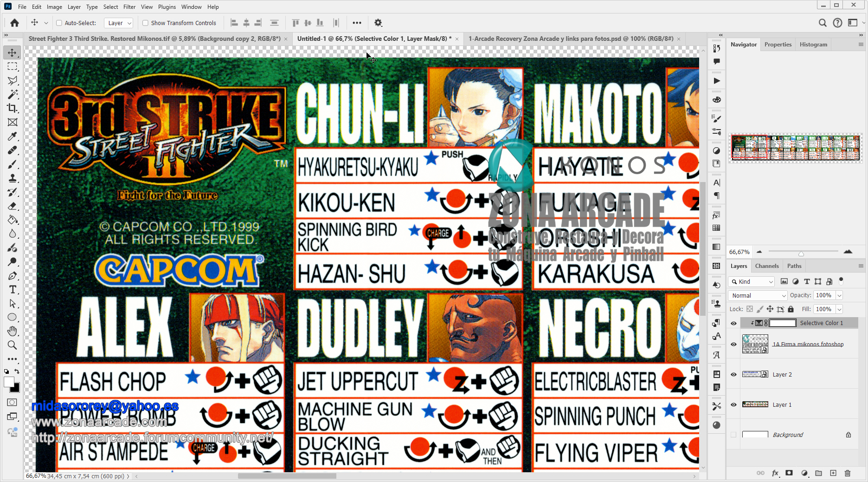Check Show Transform Controls option
Screen dimensions: 868x482
pos(146,23)
